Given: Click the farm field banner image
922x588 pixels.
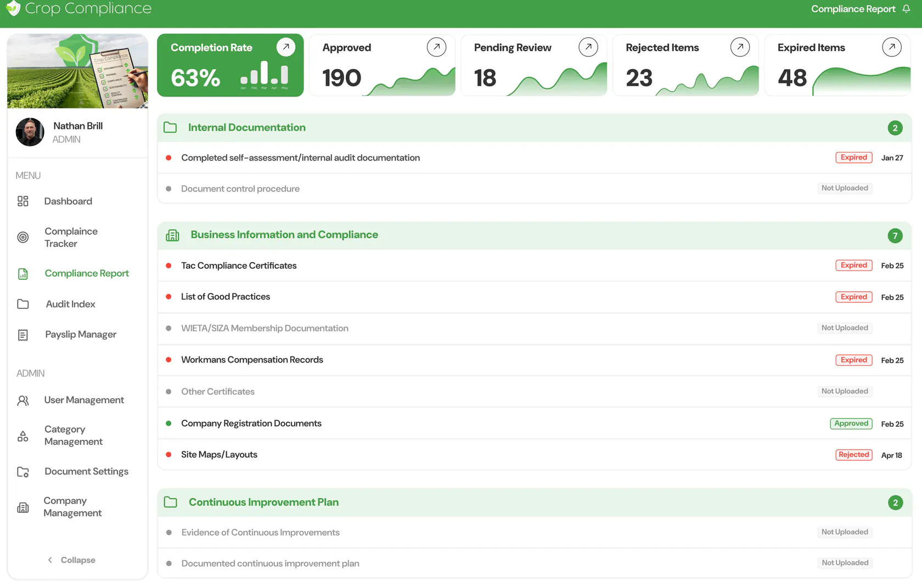Looking at the screenshot, I should [x=77, y=71].
